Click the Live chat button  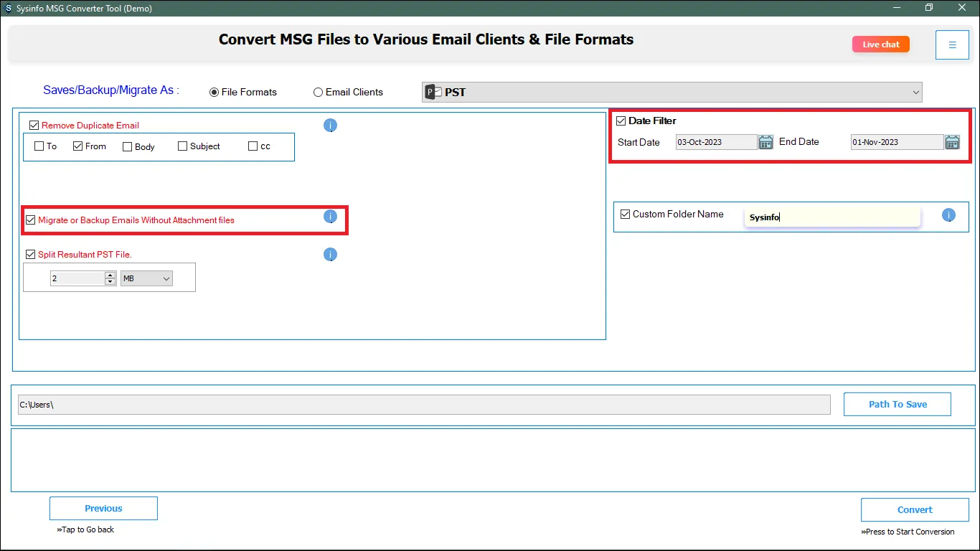pyautogui.click(x=881, y=44)
